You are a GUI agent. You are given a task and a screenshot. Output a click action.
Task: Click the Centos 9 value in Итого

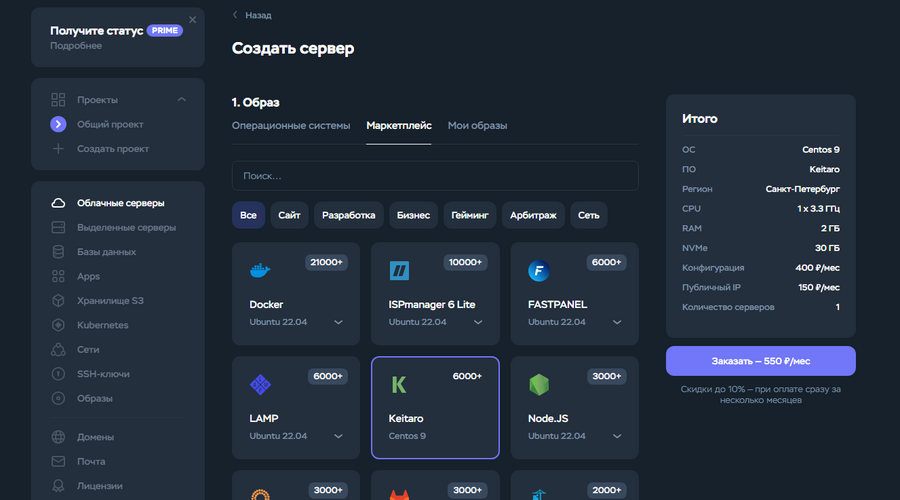coord(821,150)
